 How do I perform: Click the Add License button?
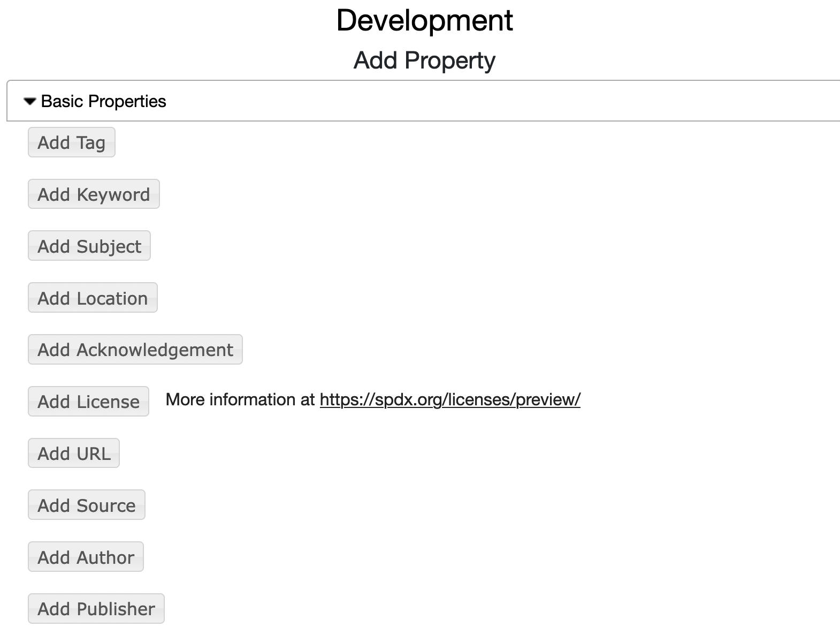(x=88, y=402)
